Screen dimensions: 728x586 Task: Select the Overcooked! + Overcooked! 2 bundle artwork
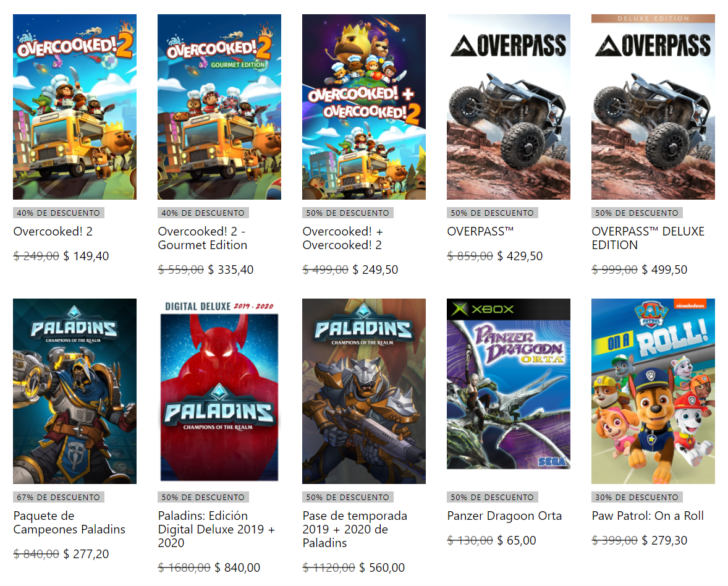364,107
